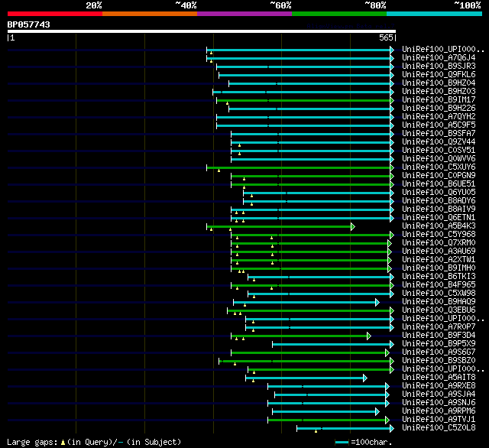Image resolution: width=489 pixels, height=448 pixels.
Task: Click the ~60% legend percentage label
Action: tap(280, 5)
